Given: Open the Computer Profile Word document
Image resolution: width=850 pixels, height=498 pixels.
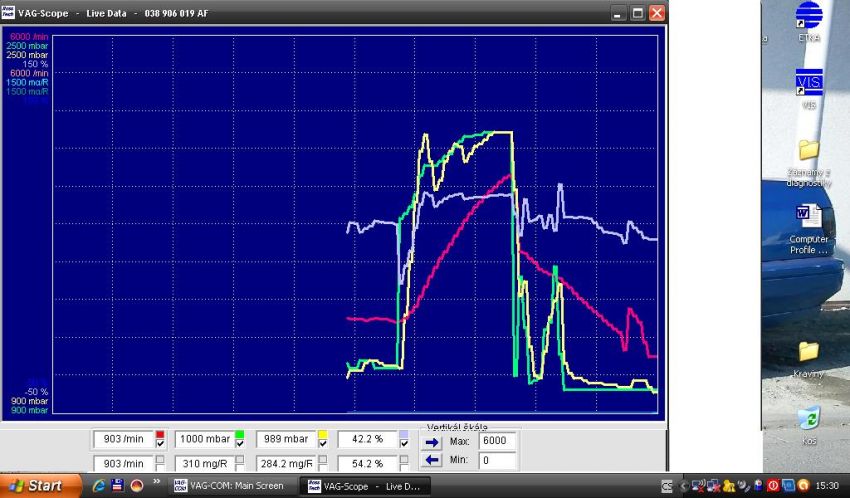Looking at the screenshot, I should click(x=808, y=218).
